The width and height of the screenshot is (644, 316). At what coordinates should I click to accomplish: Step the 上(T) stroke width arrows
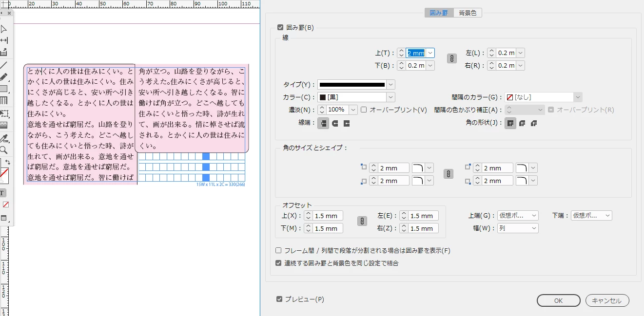coord(401,53)
